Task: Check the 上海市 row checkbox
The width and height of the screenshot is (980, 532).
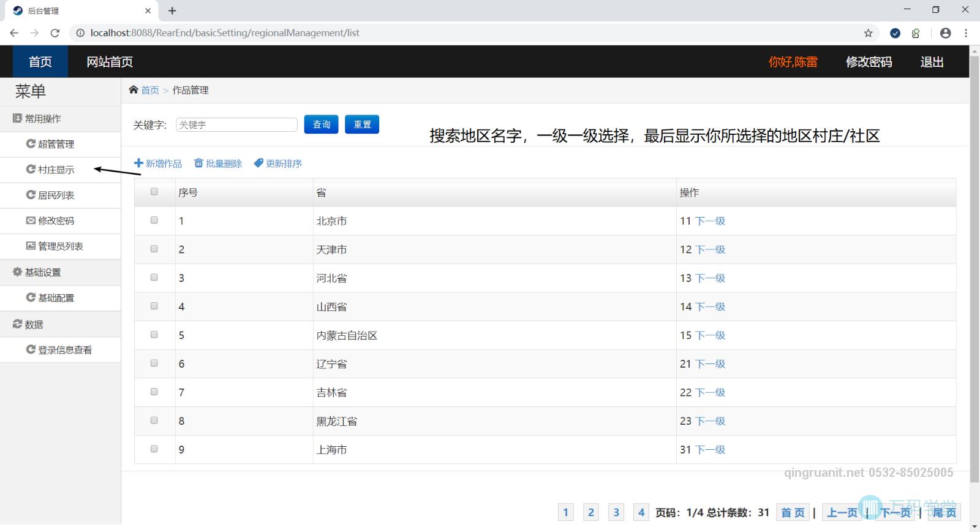Action: coord(154,449)
